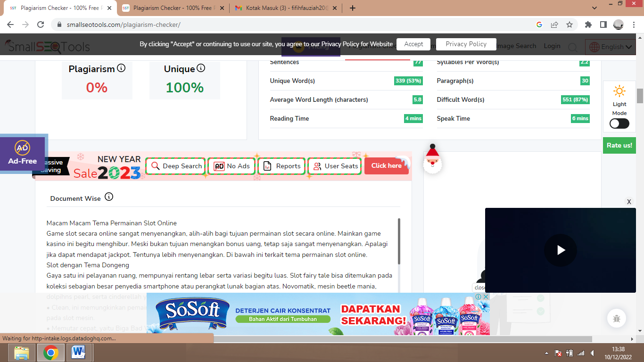Click the User Seats button
Viewport: 644px width, 362px height.
[x=335, y=166]
